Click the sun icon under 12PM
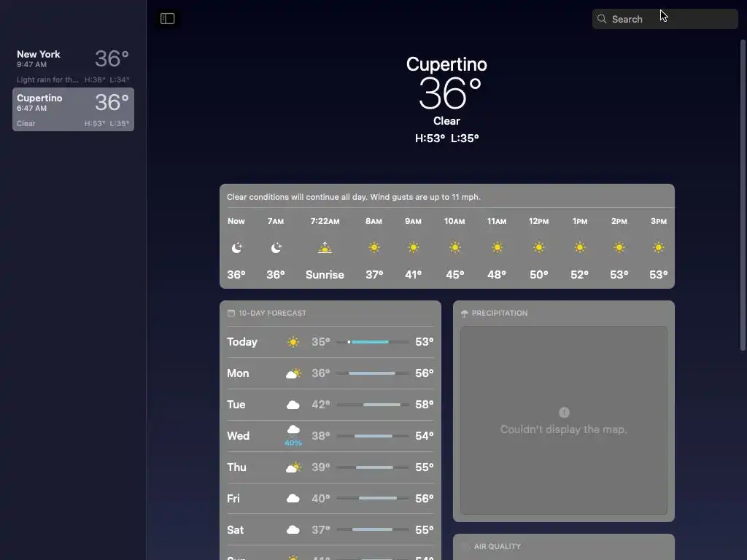This screenshot has height=560, width=747. click(539, 248)
